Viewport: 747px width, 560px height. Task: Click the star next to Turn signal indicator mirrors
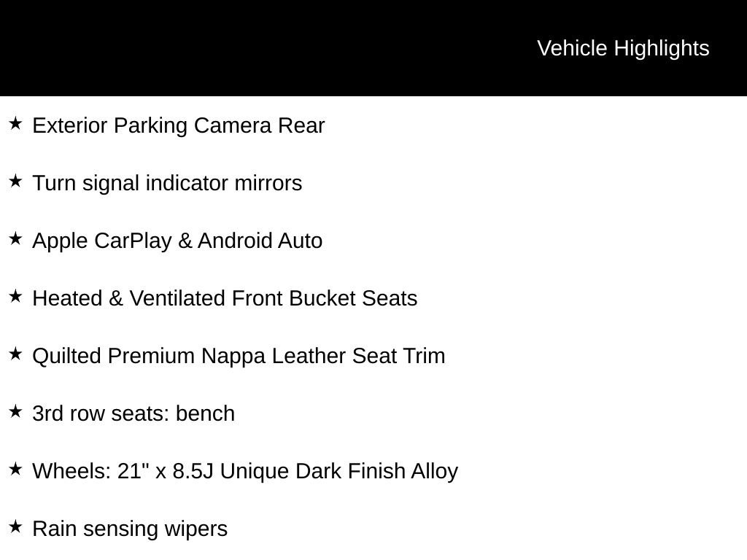pos(15,182)
